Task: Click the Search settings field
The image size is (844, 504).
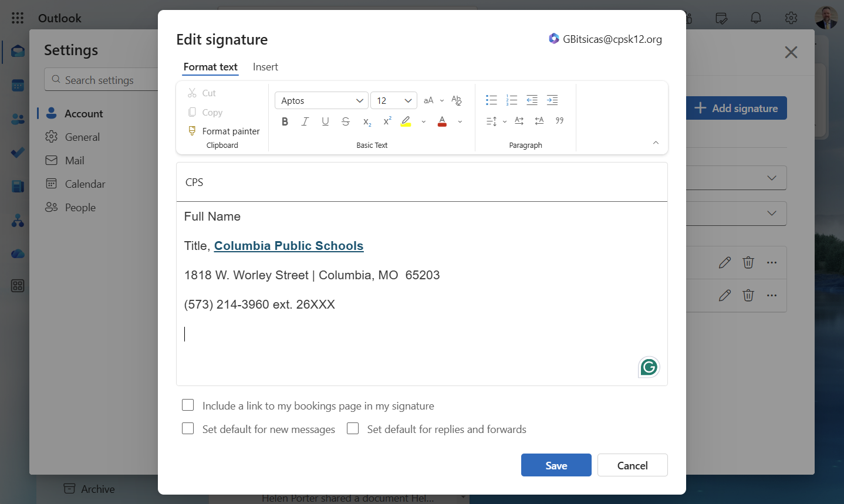Action: point(101,80)
